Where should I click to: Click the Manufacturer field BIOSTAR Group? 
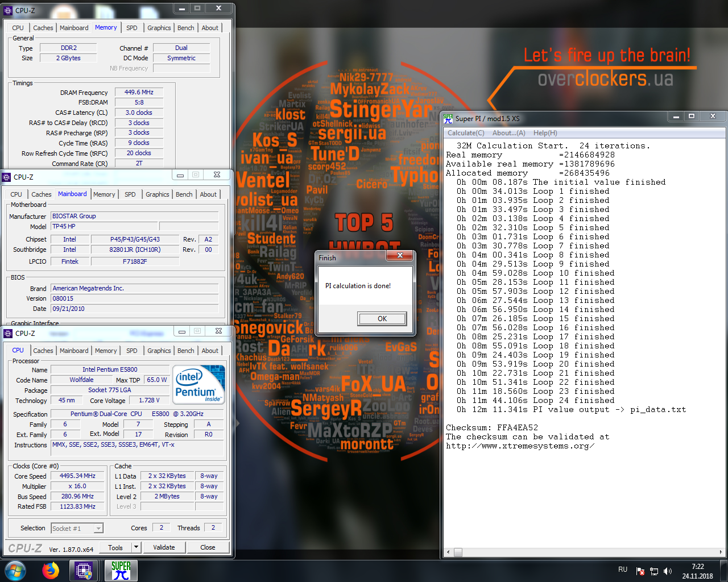(x=134, y=216)
